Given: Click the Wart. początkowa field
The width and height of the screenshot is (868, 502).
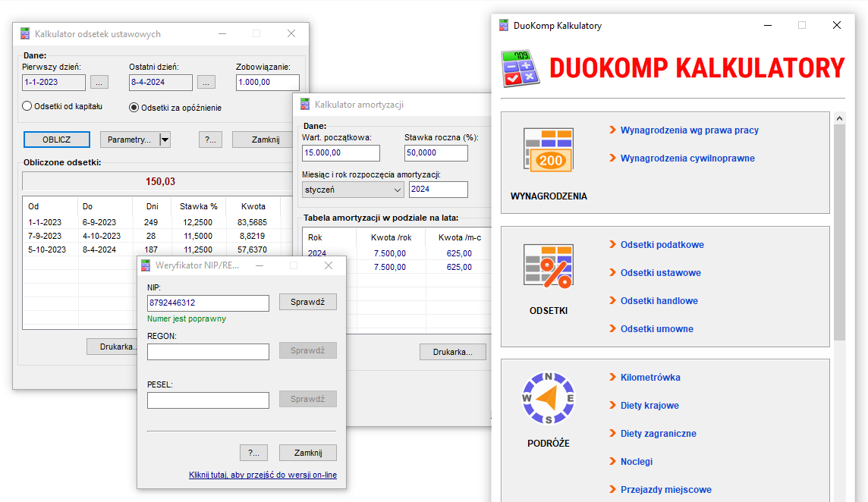Looking at the screenshot, I should click(x=341, y=152).
